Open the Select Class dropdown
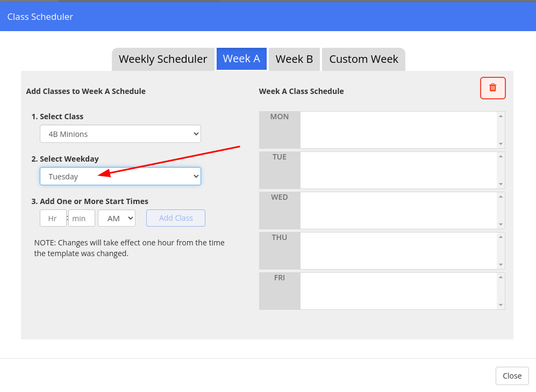This screenshot has height=392, width=536. click(120, 134)
